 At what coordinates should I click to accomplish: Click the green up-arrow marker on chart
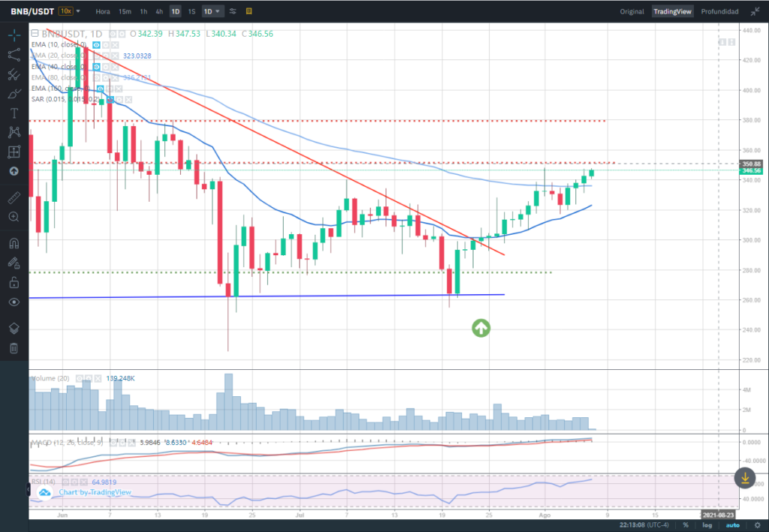[x=481, y=328]
